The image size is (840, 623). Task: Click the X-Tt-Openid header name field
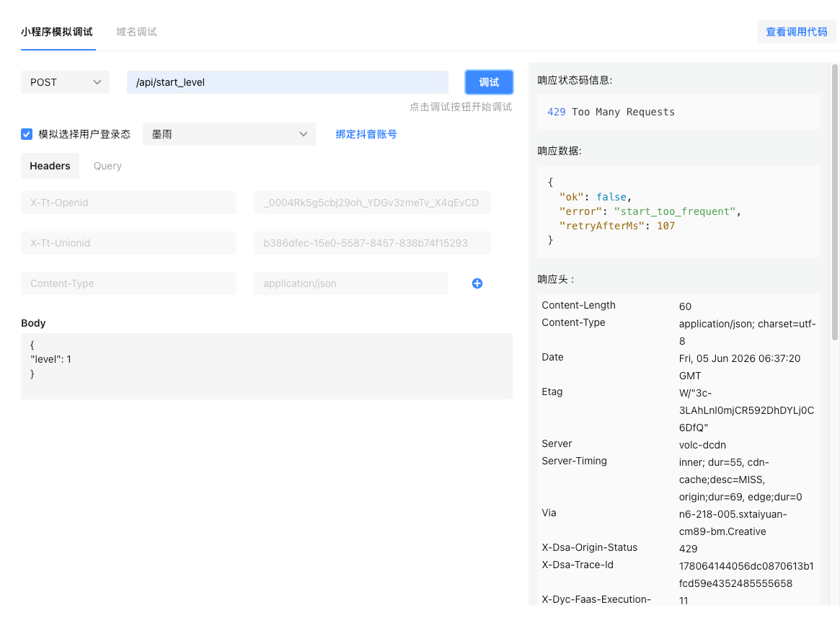click(x=128, y=203)
